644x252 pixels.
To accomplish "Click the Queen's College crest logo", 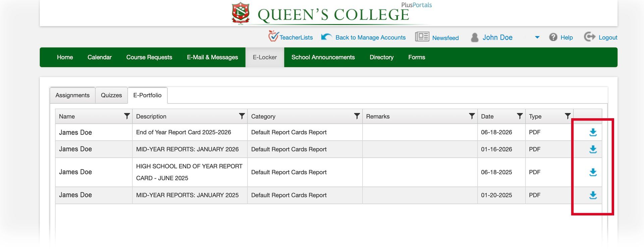I will 241,13.
